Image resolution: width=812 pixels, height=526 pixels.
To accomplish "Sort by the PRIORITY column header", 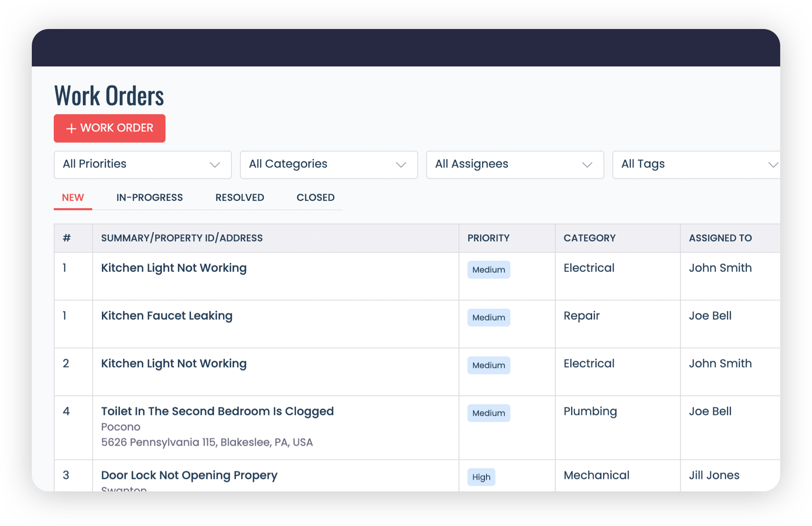I will coord(488,238).
